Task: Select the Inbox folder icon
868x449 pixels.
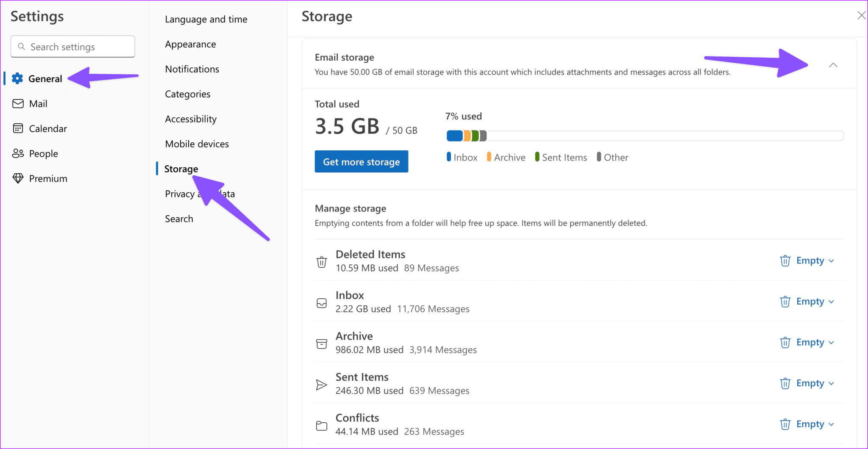Action: (x=322, y=302)
